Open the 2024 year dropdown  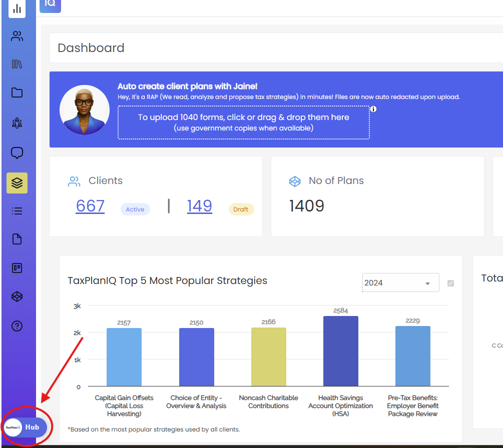401,282
